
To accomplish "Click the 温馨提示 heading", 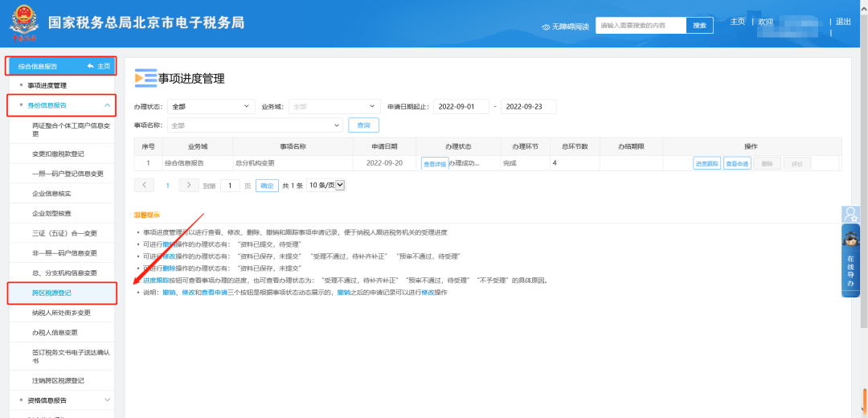I will [147, 215].
